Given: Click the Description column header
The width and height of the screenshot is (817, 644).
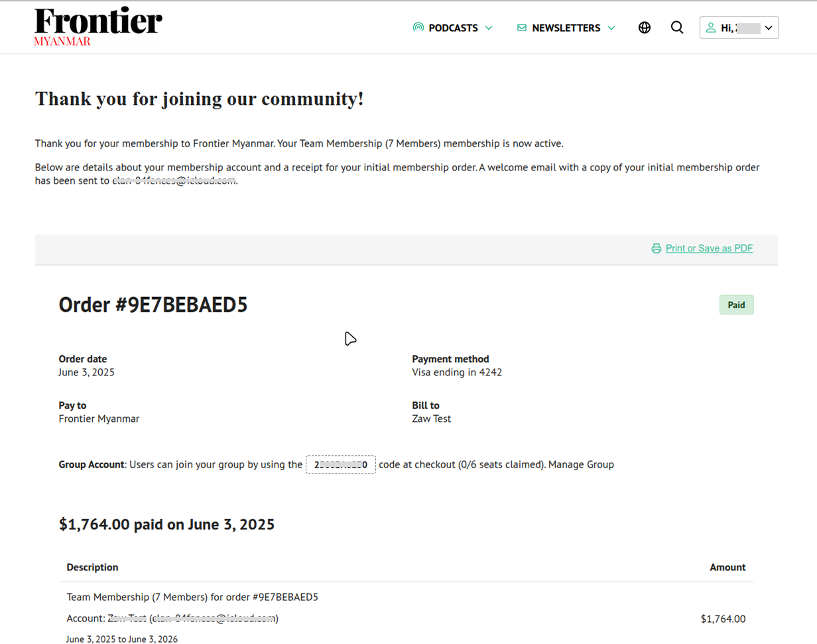Looking at the screenshot, I should [x=93, y=568].
